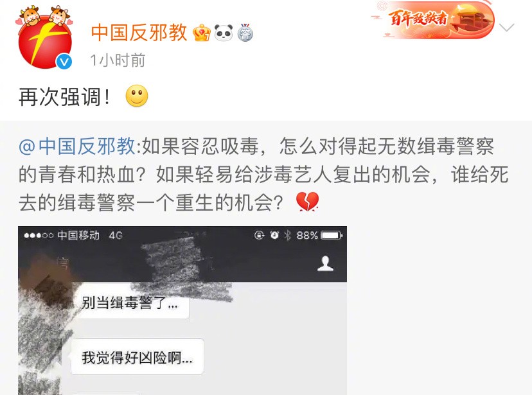Image resolution: width=532 pixels, height=395 pixels.
Task: Tap the 1小时前 timestamp
Action: (x=118, y=60)
